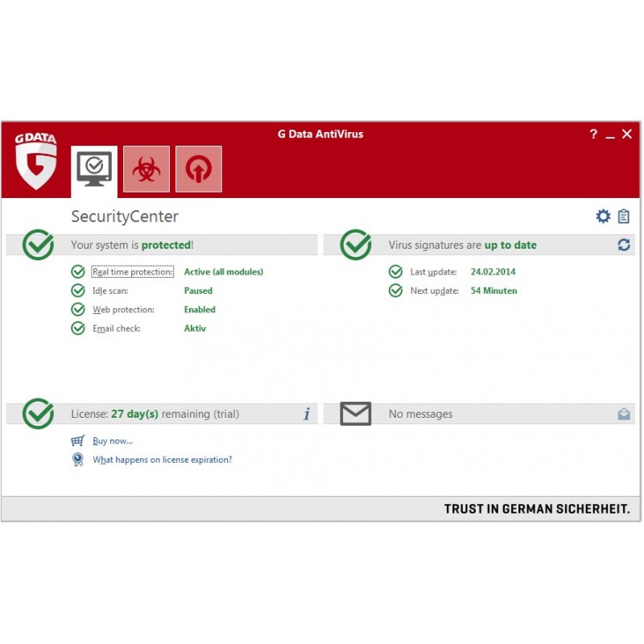The height and width of the screenshot is (644, 644).
Task: Open 'What happens on license expiration?' link
Action: [x=163, y=460]
